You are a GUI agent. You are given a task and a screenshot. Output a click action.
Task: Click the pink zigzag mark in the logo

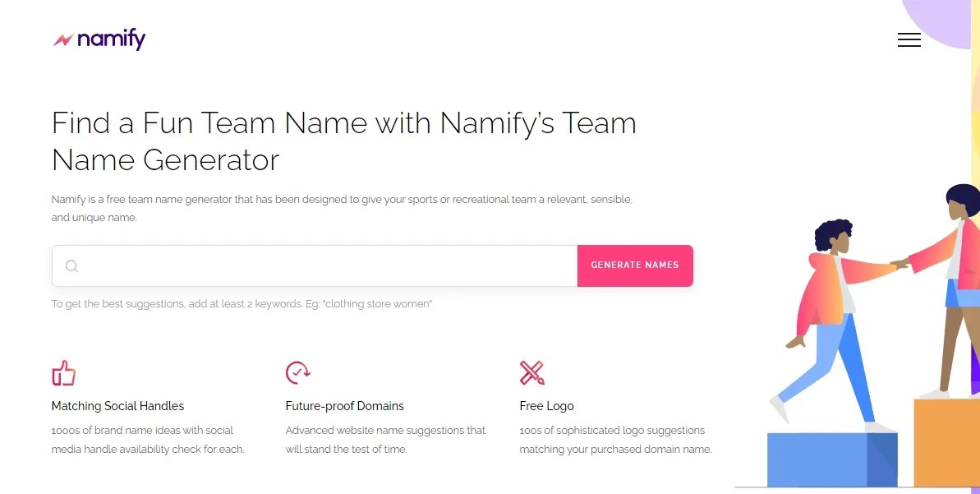(x=65, y=39)
